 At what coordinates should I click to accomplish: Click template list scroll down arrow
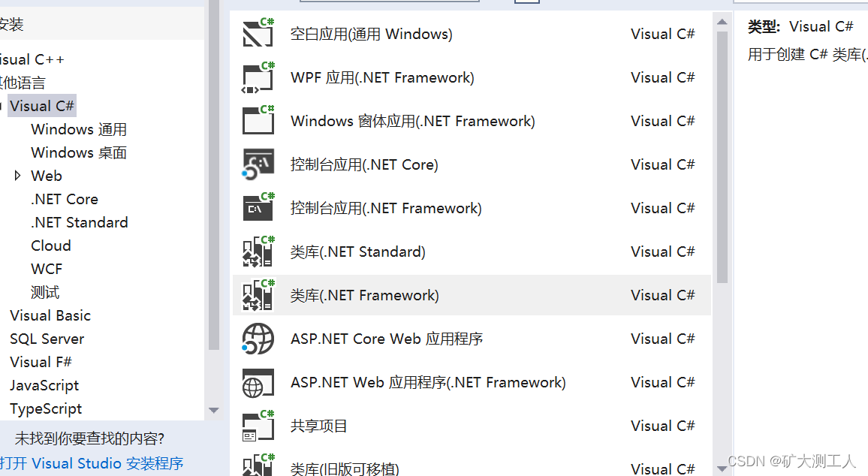[x=722, y=468]
